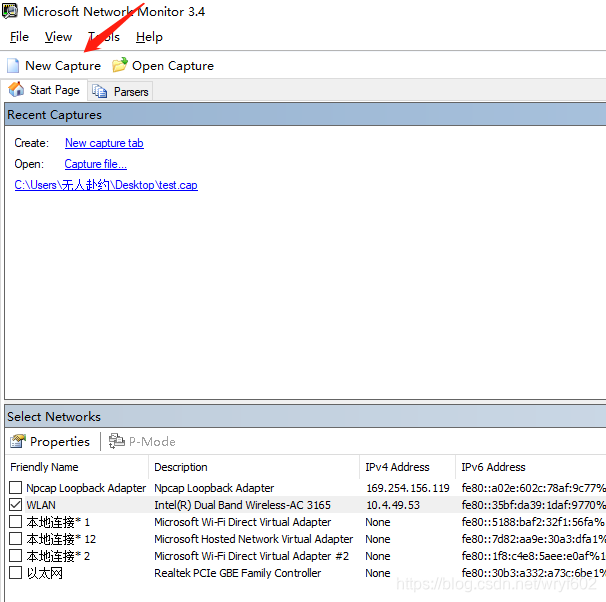Select the 以太网 friendly name

coord(45,573)
